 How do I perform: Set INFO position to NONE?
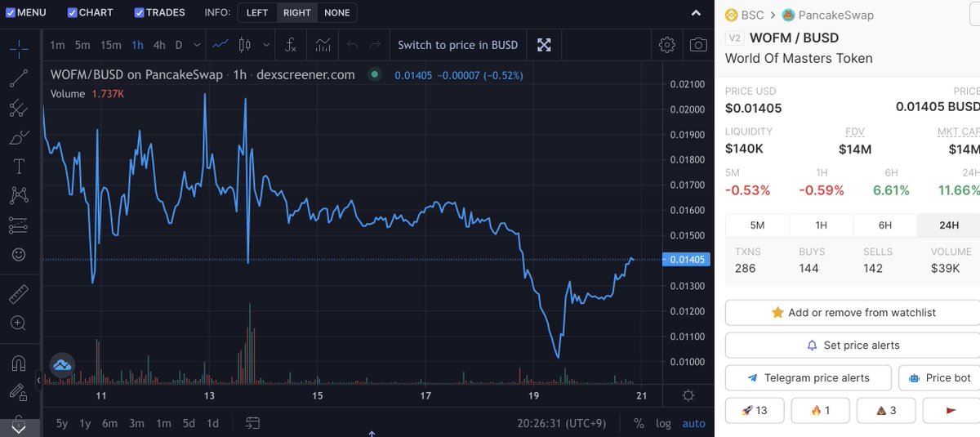click(x=336, y=12)
